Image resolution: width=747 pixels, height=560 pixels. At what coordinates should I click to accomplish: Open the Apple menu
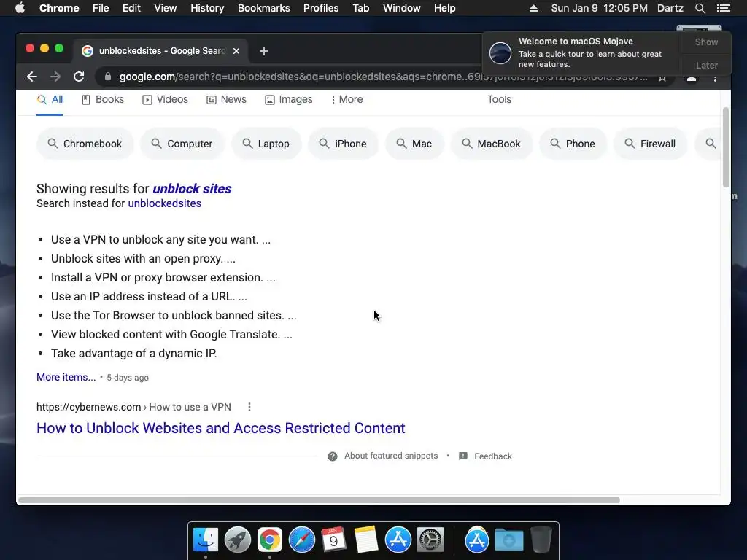click(x=20, y=8)
